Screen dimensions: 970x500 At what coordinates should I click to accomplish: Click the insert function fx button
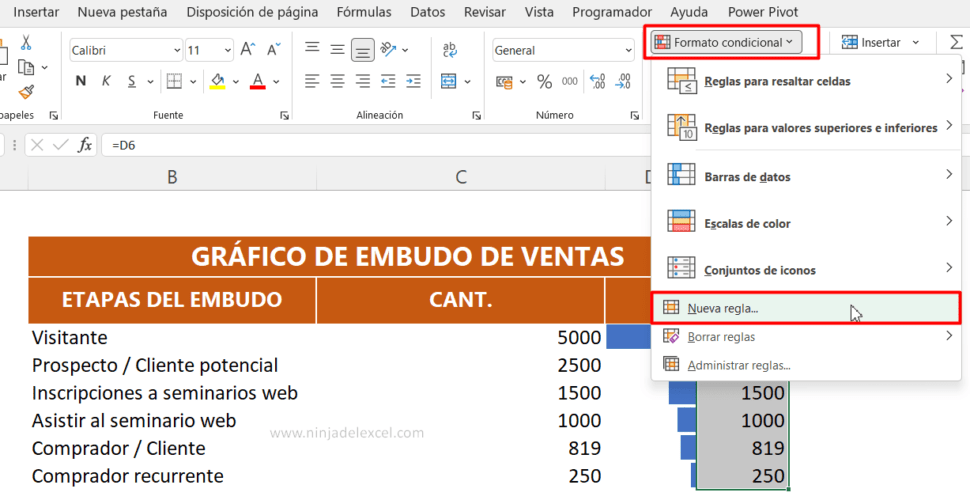click(x=85, y=145)
